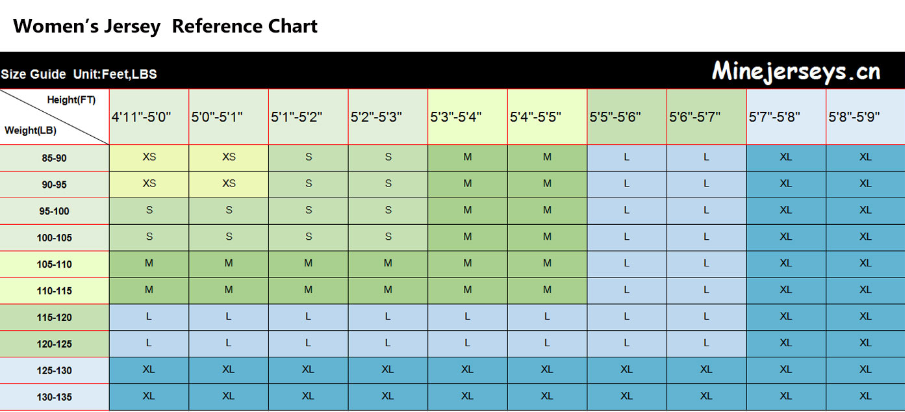Click the 120-125 weight row label

pos(54,344)
